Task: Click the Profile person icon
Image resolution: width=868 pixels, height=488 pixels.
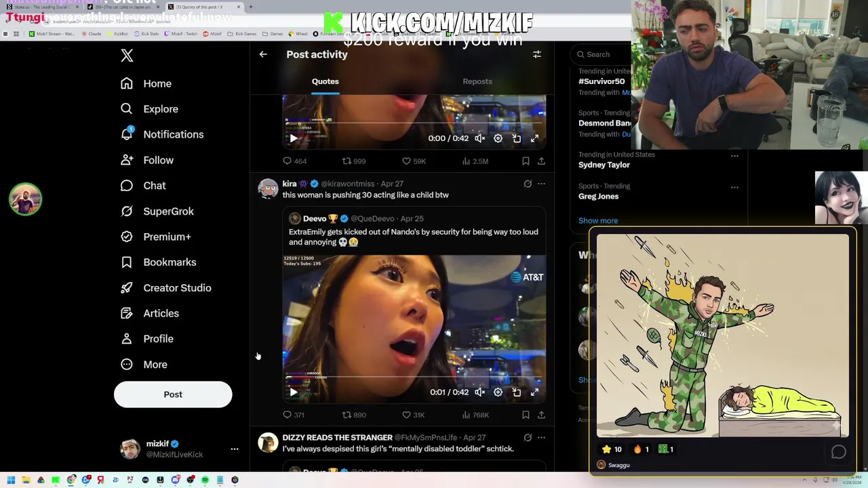Action: (x=127, y=339)
